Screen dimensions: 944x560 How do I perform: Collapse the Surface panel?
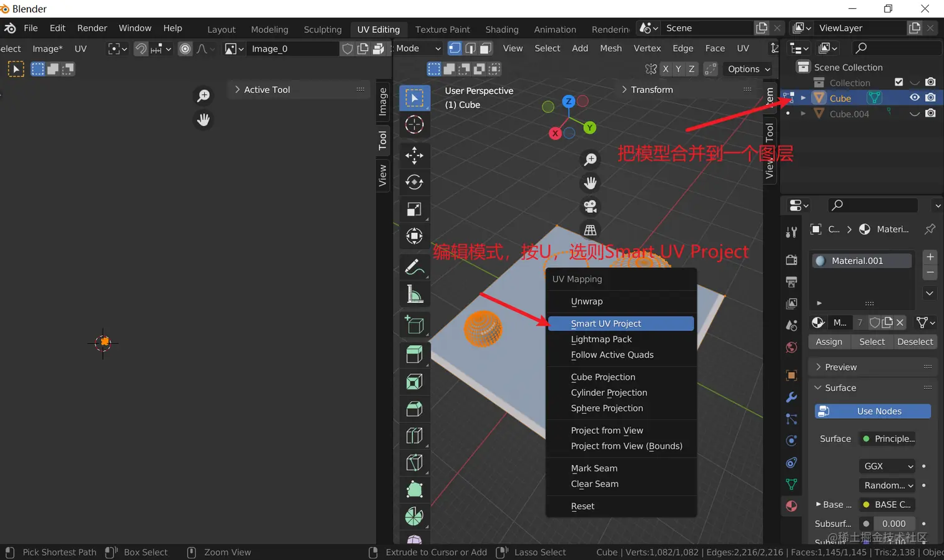pos(873,388)
